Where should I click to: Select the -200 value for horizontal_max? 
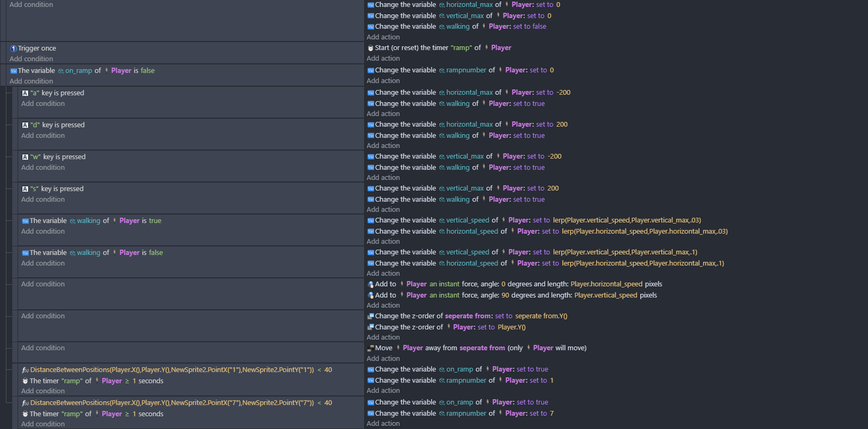(x=563, y=93)
